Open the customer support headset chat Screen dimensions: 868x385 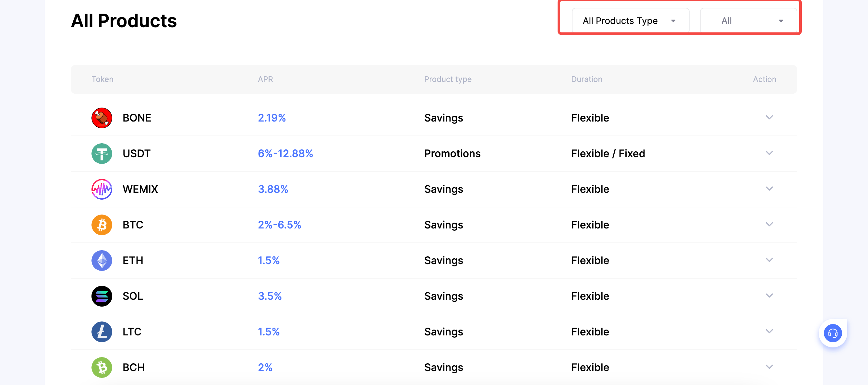833,333
